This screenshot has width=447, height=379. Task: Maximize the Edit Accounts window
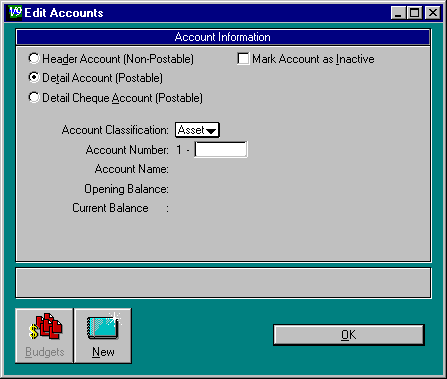click(x=415, y=13)
